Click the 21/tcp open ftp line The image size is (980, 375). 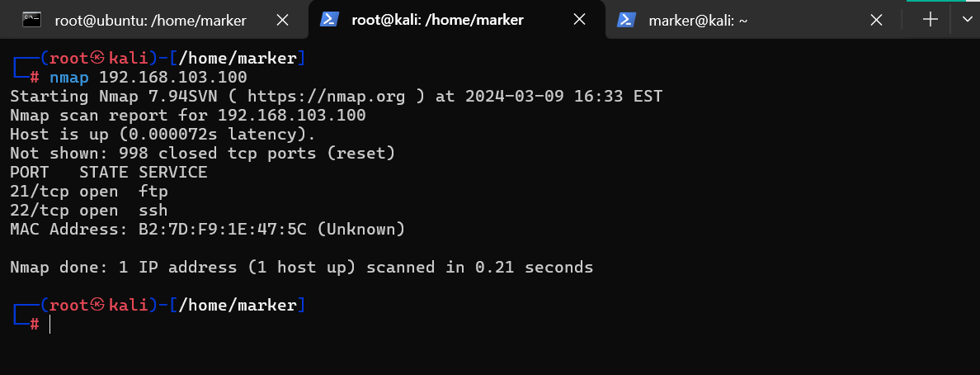coord(88,192)
